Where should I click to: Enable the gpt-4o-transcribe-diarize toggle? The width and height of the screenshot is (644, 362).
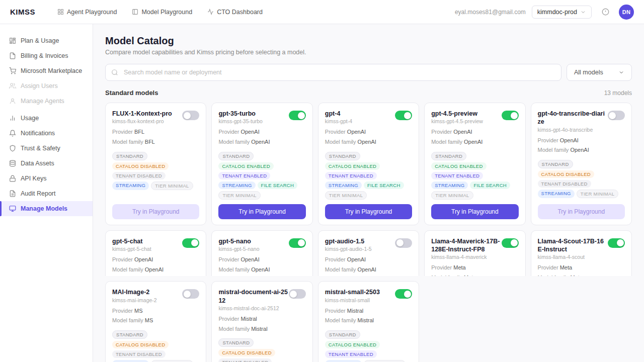(x=616, y=116)
